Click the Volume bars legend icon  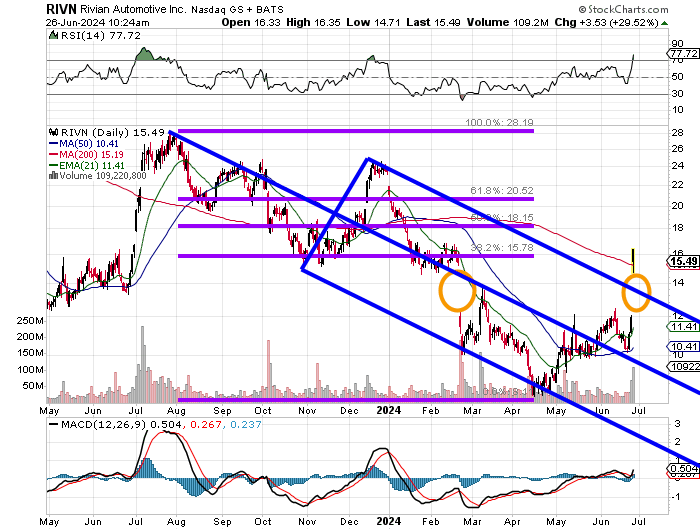pyautogui.click(x=53, y=175)
